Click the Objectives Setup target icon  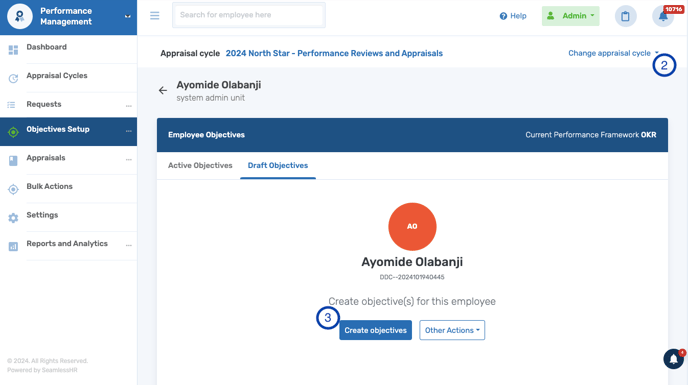(13, 132)
